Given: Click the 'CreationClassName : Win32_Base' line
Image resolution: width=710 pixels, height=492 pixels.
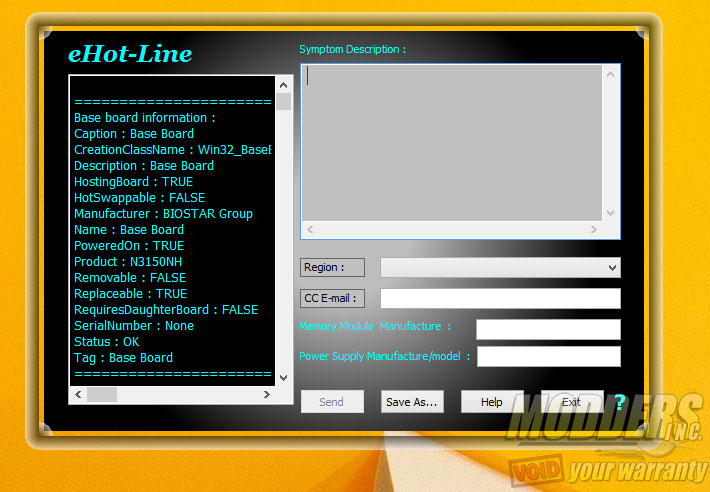Looking at the screenshot, I should click(173, 150).
